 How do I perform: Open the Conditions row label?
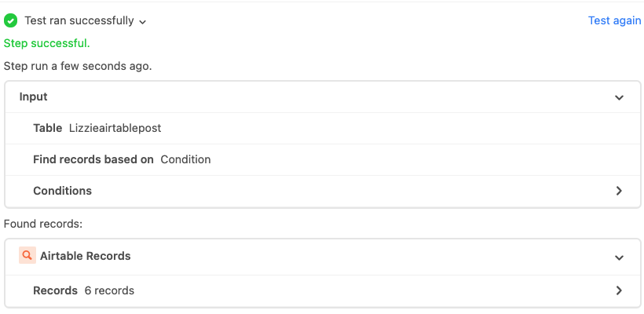point(62,191)
